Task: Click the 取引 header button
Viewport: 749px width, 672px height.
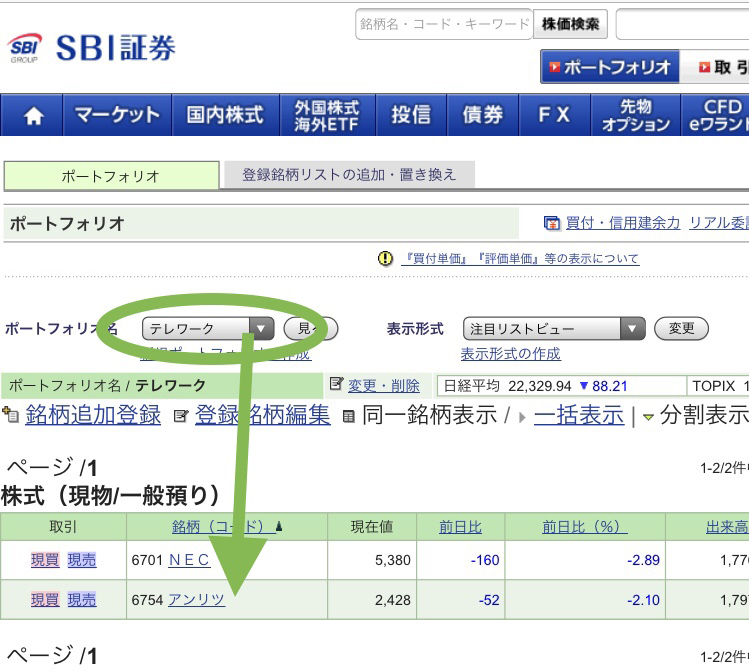Action: (x=715, y=67)
